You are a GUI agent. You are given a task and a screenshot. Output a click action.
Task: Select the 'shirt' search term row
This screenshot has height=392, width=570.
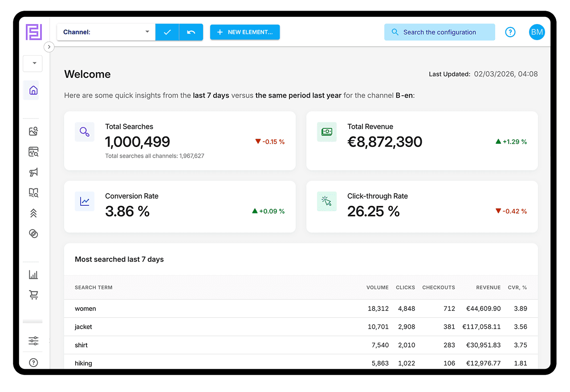point(301,345)
